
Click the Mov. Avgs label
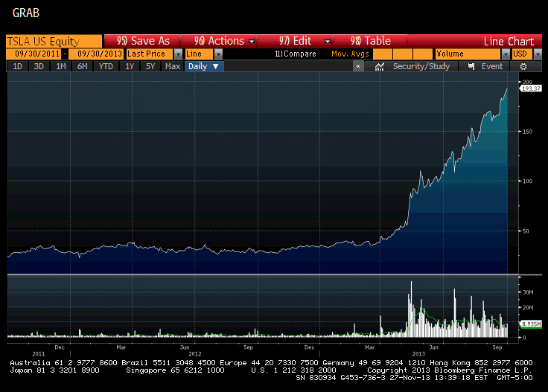point(350,54)
